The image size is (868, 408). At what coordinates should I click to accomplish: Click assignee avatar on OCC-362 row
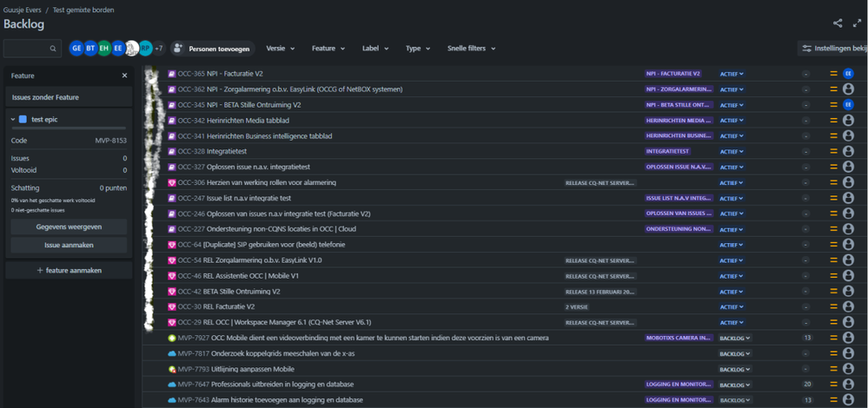click(x=848, y=89)
